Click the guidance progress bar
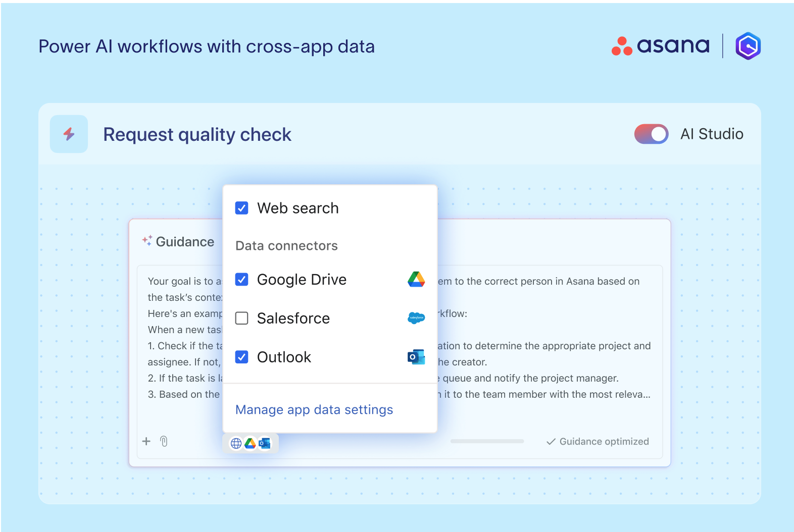This screenshot has width=794, height=532. pyautogui.click(x=487, y=441)
